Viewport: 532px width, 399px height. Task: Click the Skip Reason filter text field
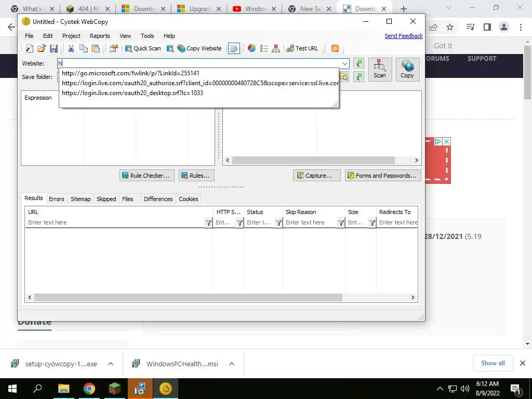[310, 222]
